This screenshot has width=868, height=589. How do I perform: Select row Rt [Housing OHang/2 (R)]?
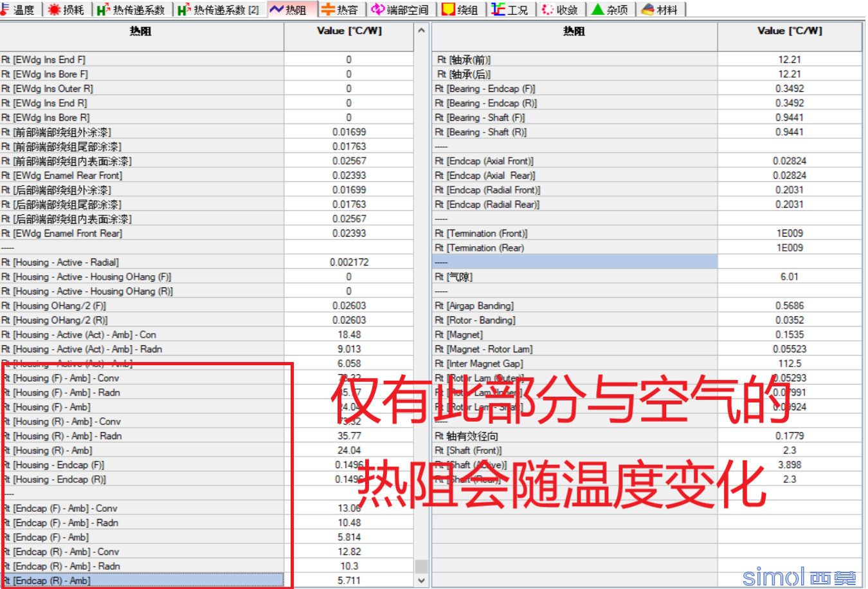(141, 320)
